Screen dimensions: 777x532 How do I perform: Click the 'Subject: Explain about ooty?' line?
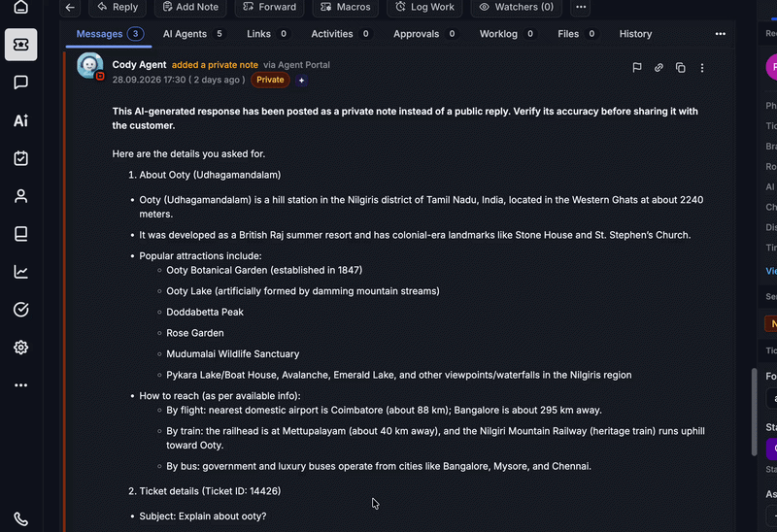203,516
